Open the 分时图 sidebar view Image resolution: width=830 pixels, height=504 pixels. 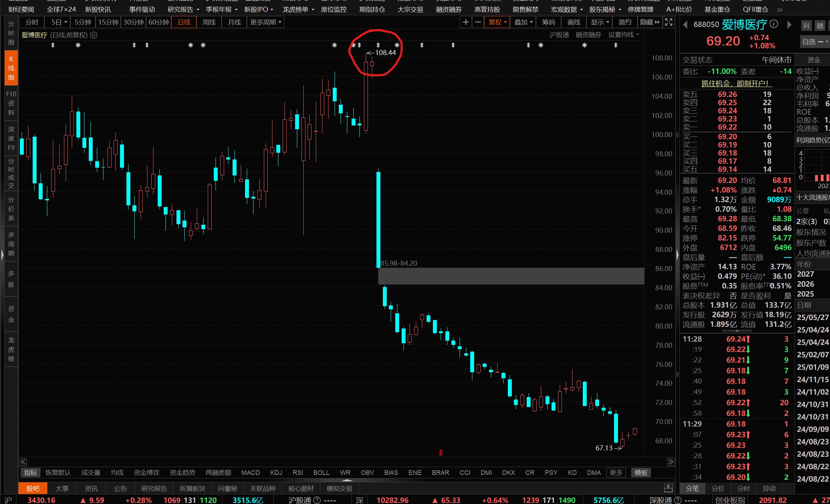(x=11, y=33)
